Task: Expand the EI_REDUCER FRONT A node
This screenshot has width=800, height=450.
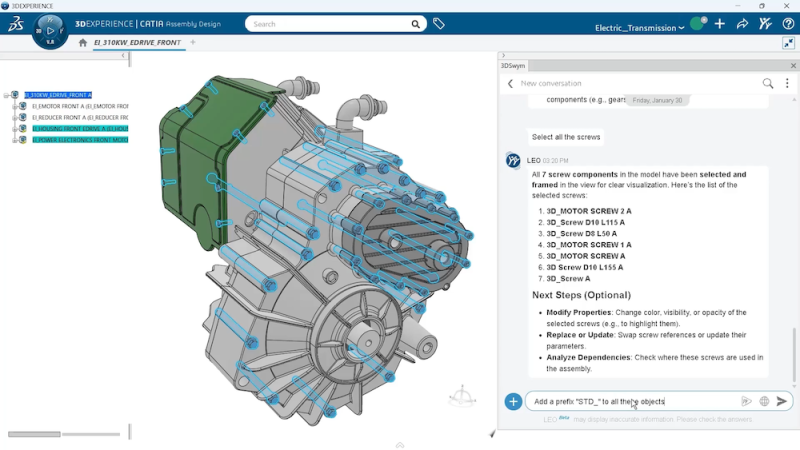Action: (14, 118)
